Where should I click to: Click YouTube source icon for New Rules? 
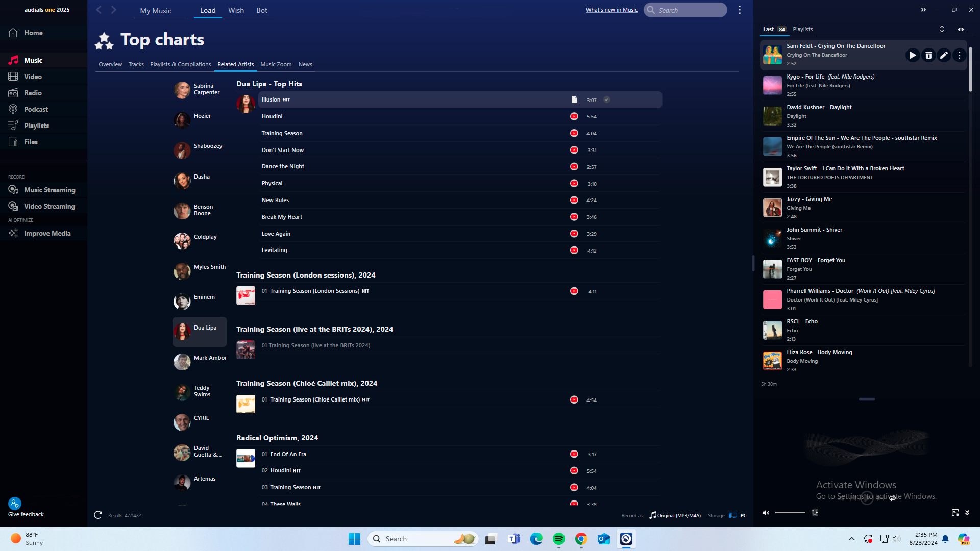pos(574,200)
